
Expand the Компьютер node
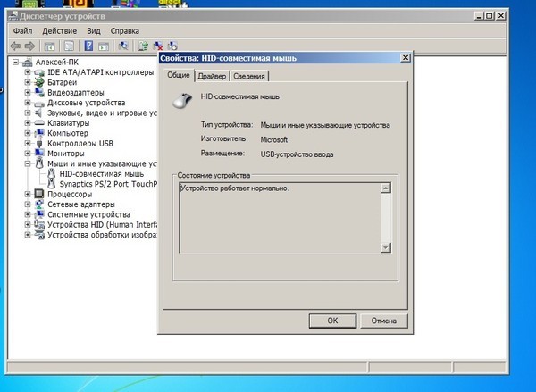(28, 133)
